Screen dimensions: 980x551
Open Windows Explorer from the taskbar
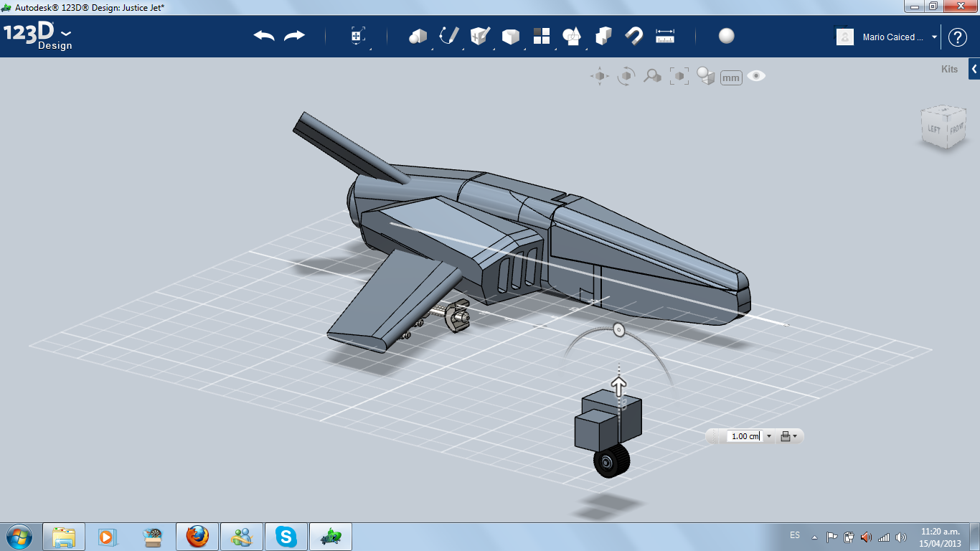65,536
